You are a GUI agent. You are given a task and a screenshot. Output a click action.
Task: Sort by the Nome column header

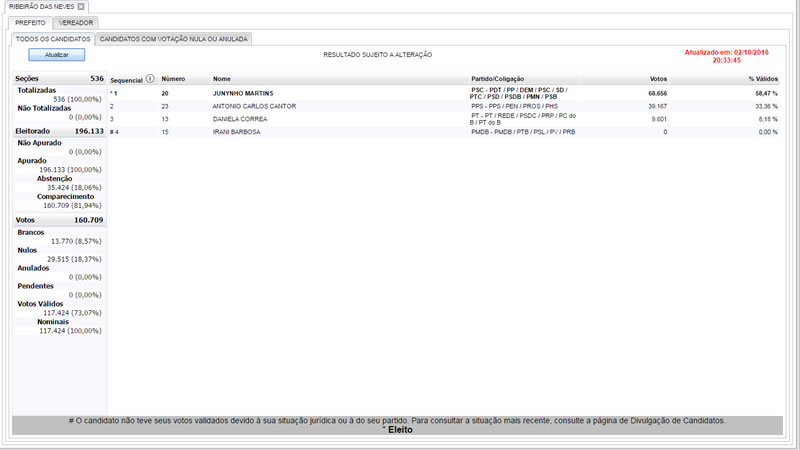[x=222, y=78]
